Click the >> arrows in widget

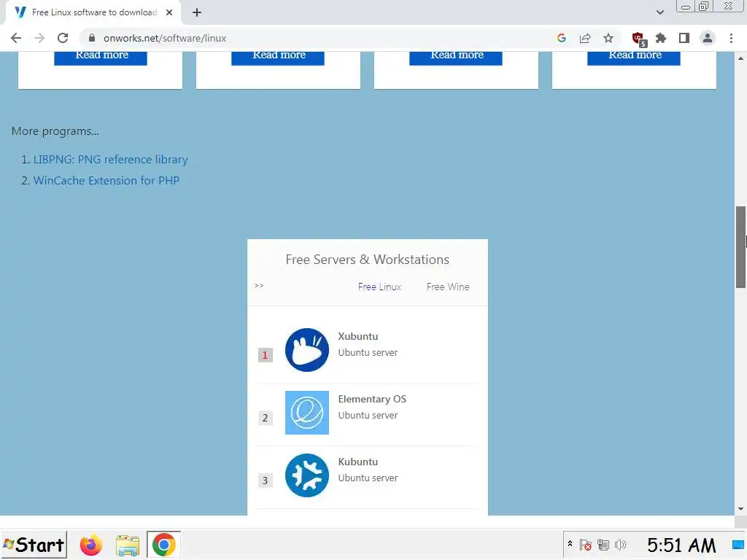pyautogui.click(x=259, y=286)
